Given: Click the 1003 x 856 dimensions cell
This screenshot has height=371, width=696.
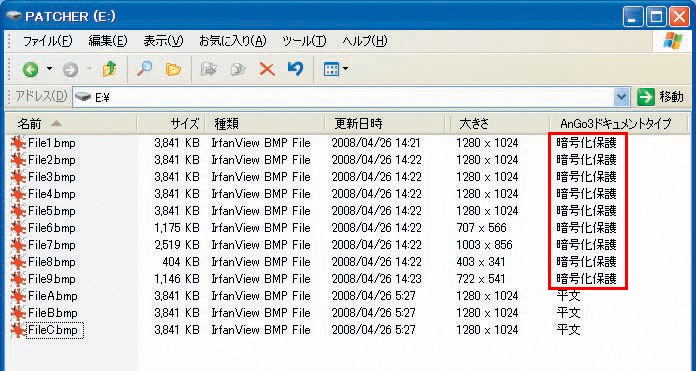Looking at the screenshot, I should tap(484, 245).
